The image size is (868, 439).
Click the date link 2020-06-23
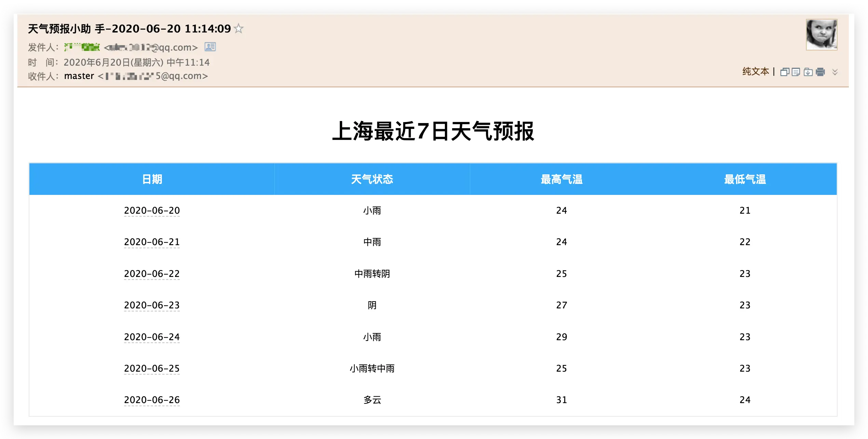point(152,305)
